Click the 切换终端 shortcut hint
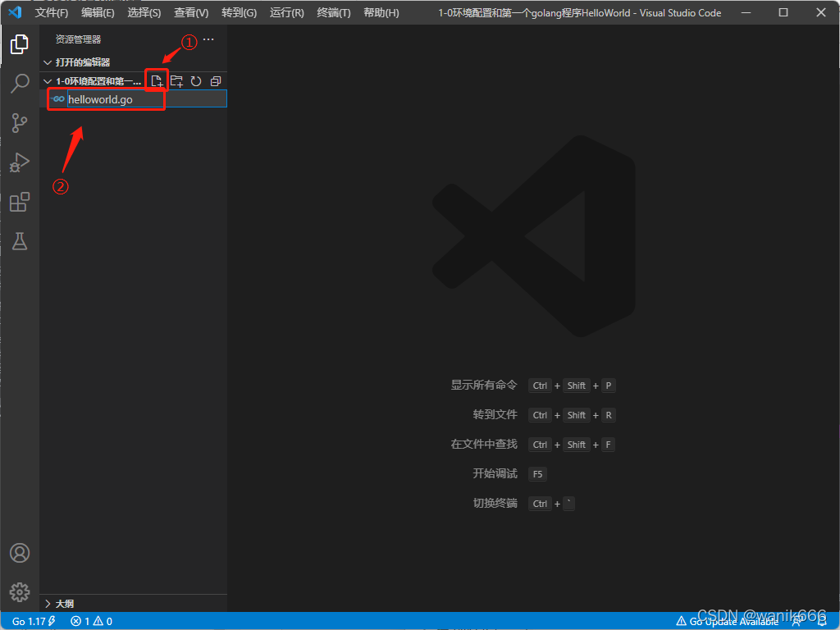The height and width of the screenshot is (630, 840). click(524, 503)
